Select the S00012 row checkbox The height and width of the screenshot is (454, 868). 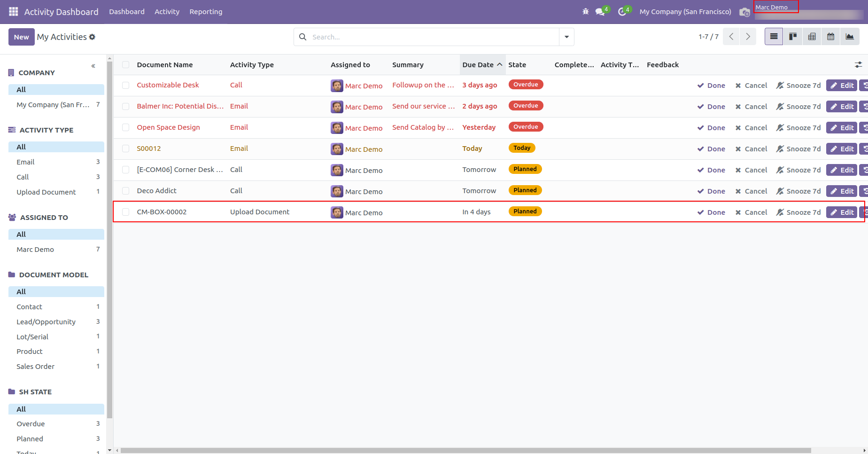click(x=125, y=149)
